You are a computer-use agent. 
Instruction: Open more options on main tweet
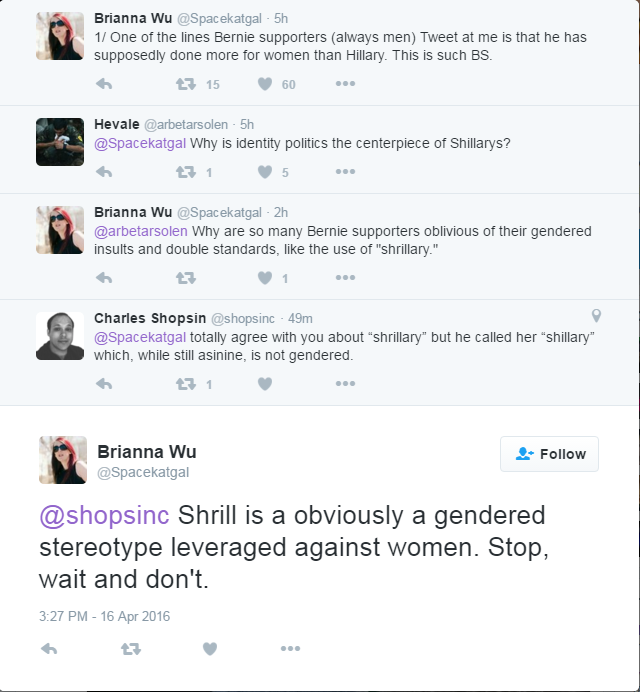pos(290,648)
